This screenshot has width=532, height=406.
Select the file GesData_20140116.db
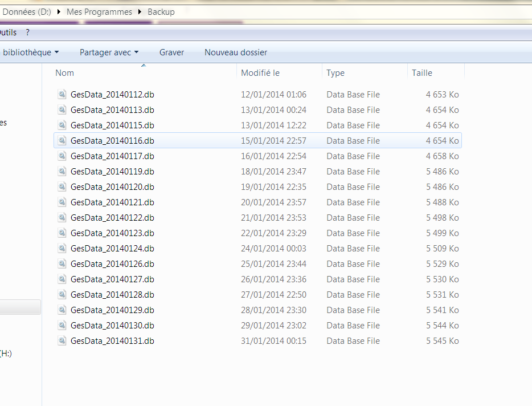pos(112,141)
